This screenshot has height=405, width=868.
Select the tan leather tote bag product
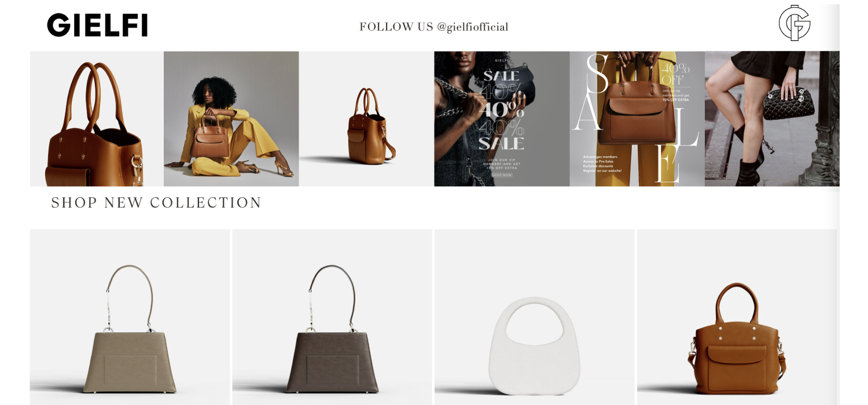737,317
